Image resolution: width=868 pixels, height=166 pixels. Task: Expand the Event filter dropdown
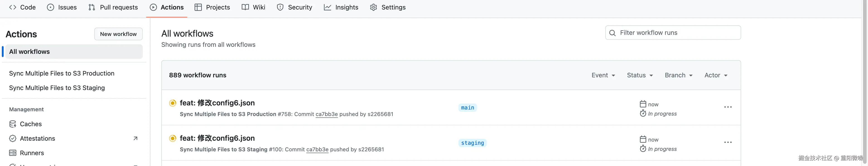tap(603, 75)
